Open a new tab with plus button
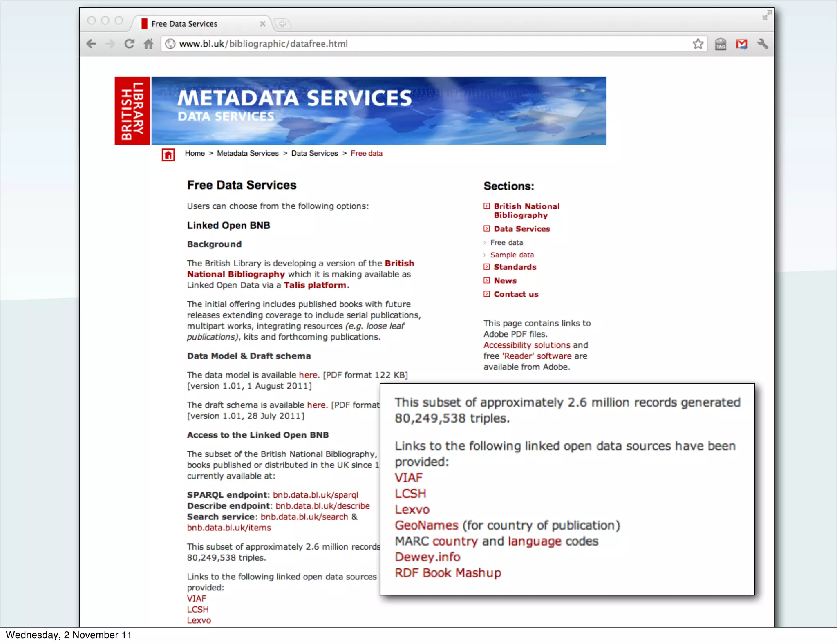The height and width of the screenshot is (644, 837). [282, 24]
